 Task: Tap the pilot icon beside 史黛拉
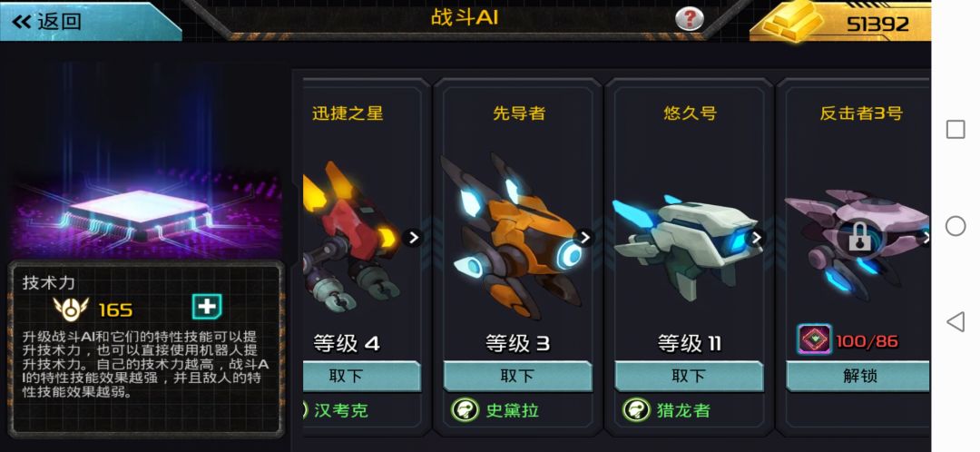tap(465, 410)
